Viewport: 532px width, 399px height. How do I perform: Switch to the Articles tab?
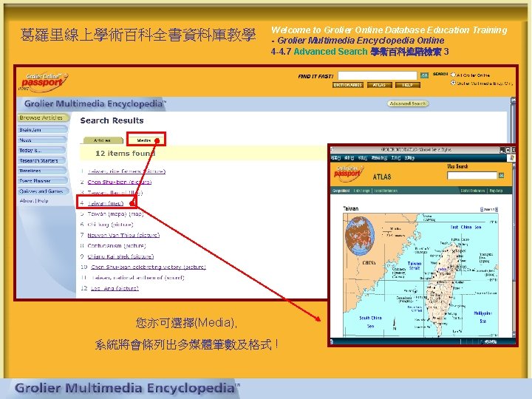tap(103, 140)
